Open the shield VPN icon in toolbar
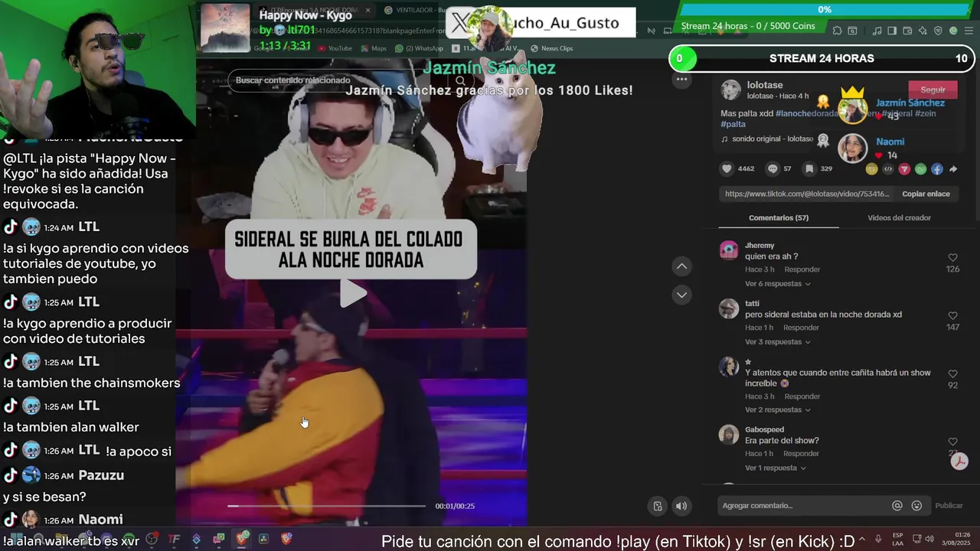This screenshot has height=551, width=980. tap(938, 31)
